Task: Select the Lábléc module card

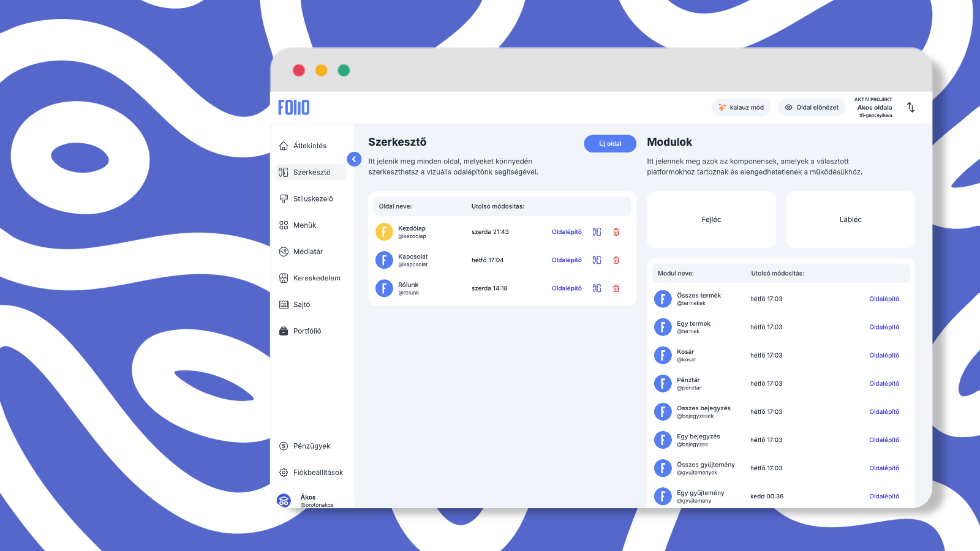Action: 850,219
